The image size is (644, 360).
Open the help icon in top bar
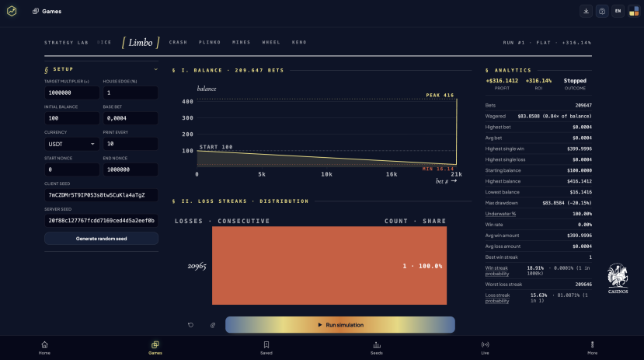click(x=602, y=11)
